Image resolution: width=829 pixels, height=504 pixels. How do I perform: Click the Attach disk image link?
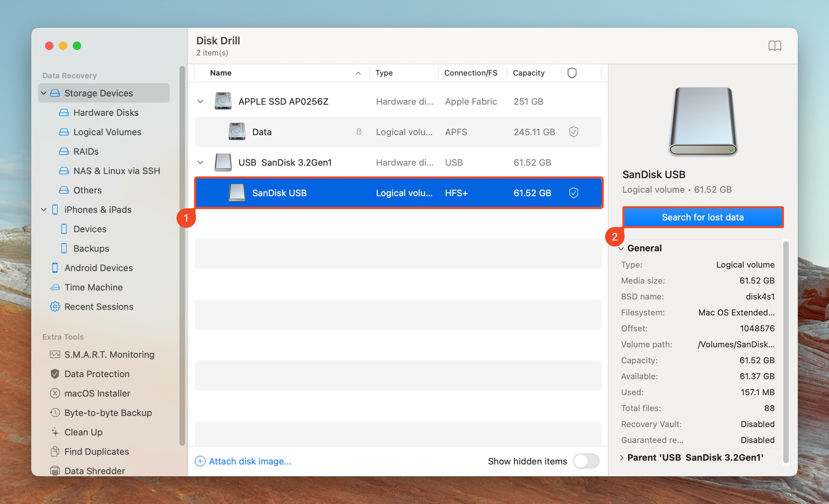[x=250, y=461]
